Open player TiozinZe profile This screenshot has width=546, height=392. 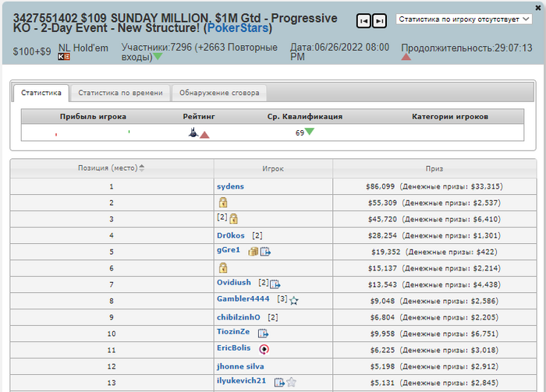point(233,331)
